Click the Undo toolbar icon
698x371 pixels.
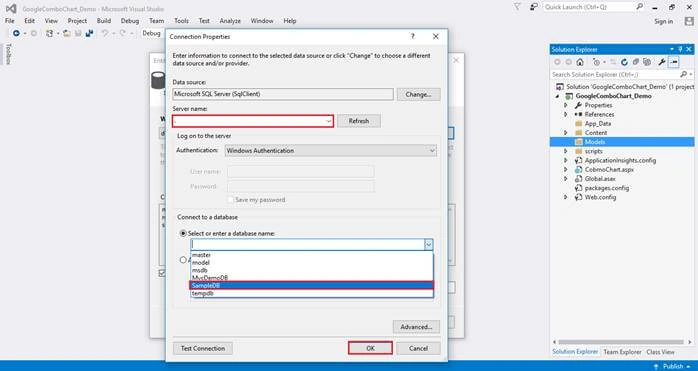click(x=105, y=33)
